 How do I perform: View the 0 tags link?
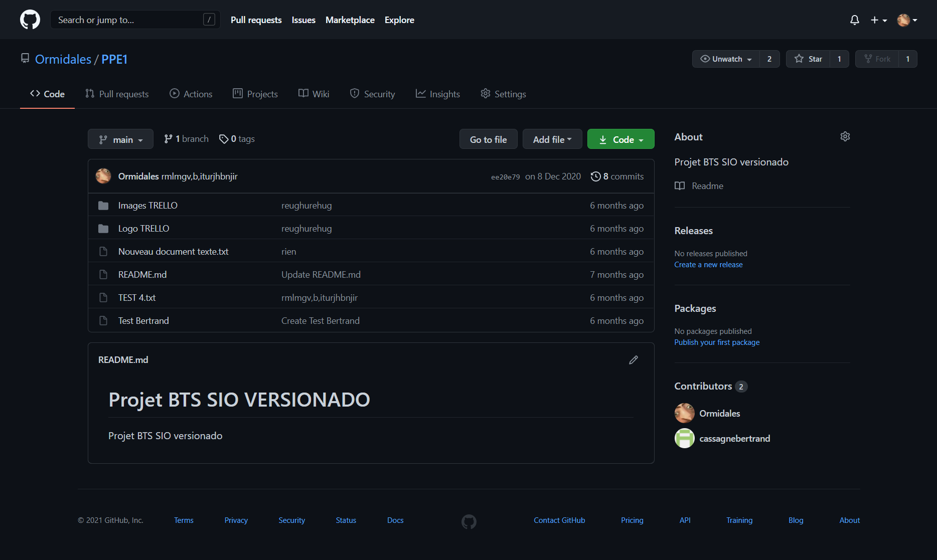[x=237, y=139]
